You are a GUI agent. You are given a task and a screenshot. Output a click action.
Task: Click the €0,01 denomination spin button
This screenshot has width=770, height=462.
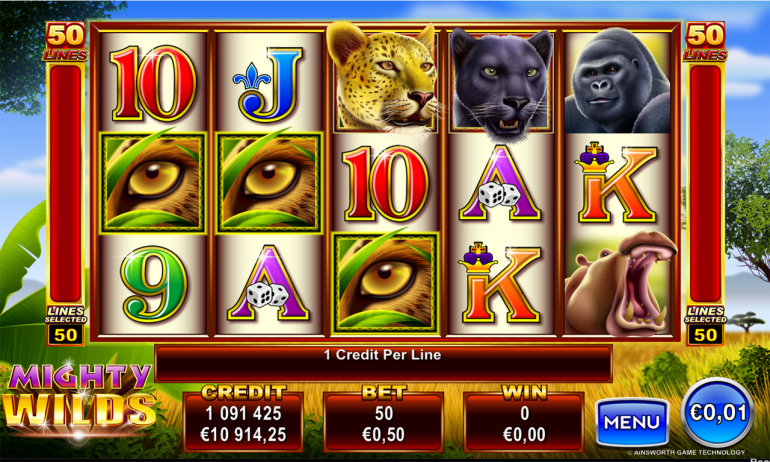717,412
